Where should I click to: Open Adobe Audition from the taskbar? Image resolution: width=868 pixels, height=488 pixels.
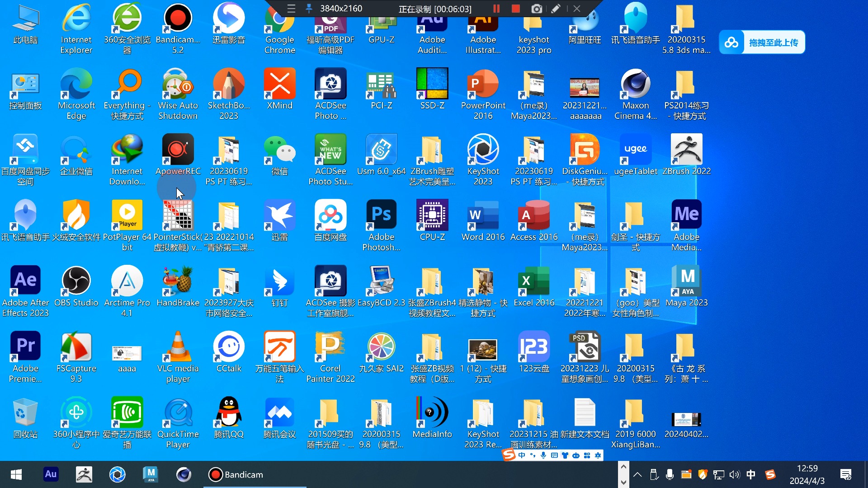[51, 474]
